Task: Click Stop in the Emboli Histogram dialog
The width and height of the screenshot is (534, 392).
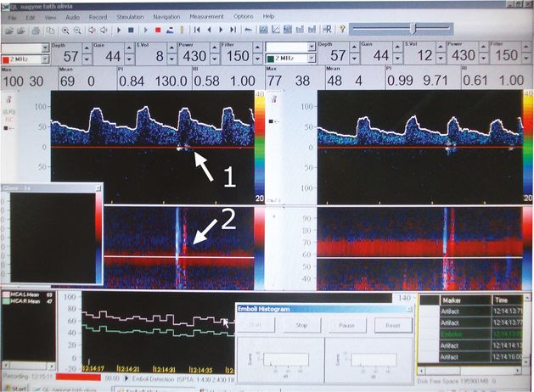Action: [301, 325]
